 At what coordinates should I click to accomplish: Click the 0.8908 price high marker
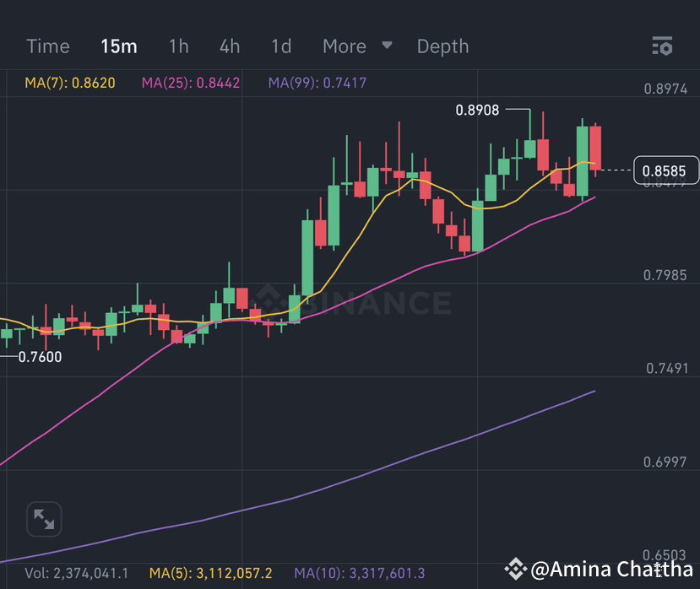(479, 110)
